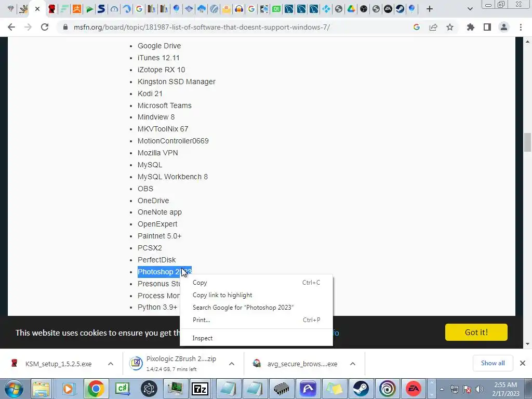Switch to the Steam tab
This screenshot has width=532, height=399.
pyautogui.click(x=401, y=9)
